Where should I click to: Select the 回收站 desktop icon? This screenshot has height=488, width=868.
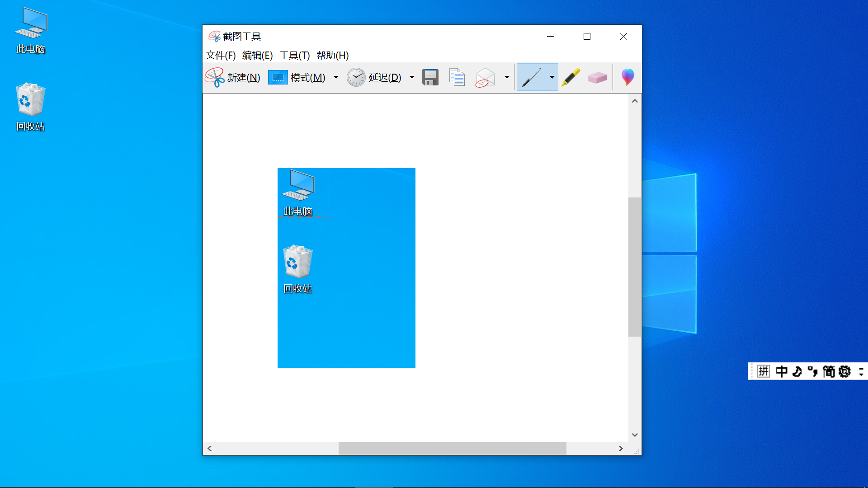pyautogui.click(x=31, y=107)
